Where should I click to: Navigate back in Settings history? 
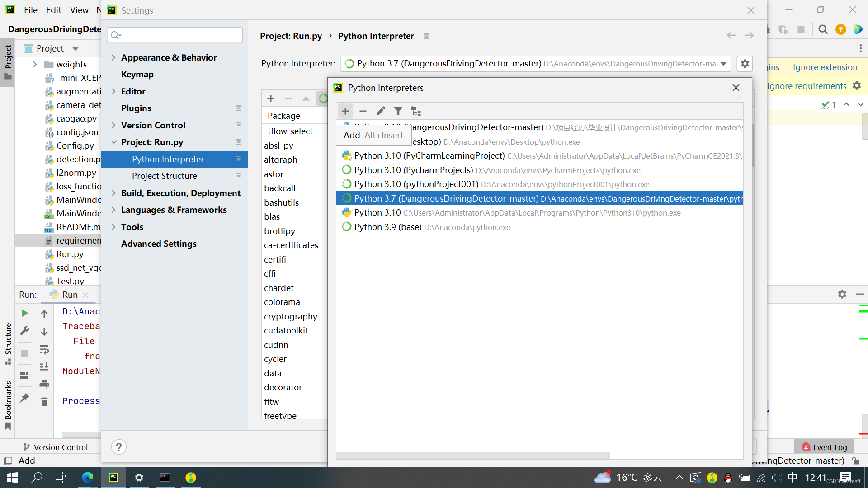[x=731, y=35]
